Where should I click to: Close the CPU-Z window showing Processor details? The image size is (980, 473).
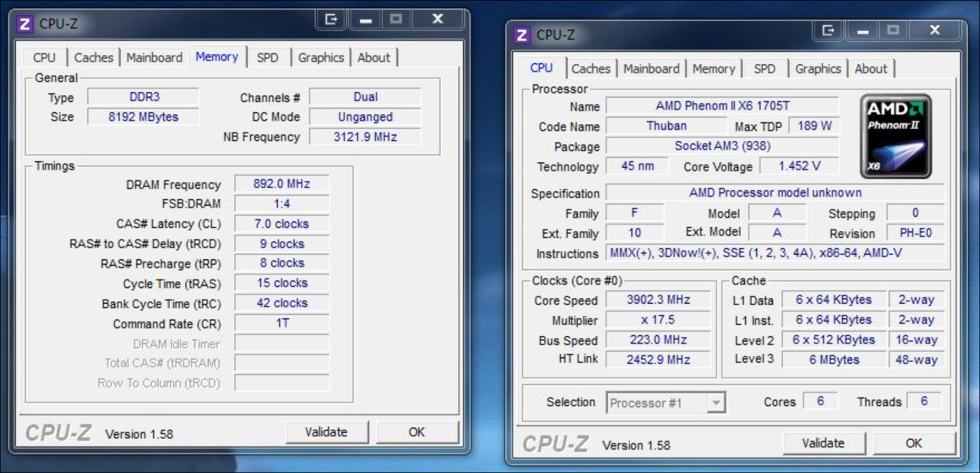point(935,30)
